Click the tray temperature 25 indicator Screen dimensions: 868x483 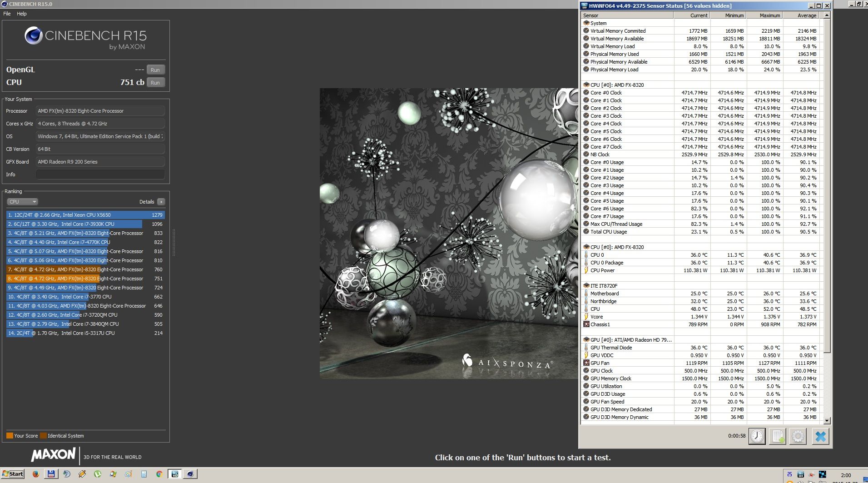789,474
